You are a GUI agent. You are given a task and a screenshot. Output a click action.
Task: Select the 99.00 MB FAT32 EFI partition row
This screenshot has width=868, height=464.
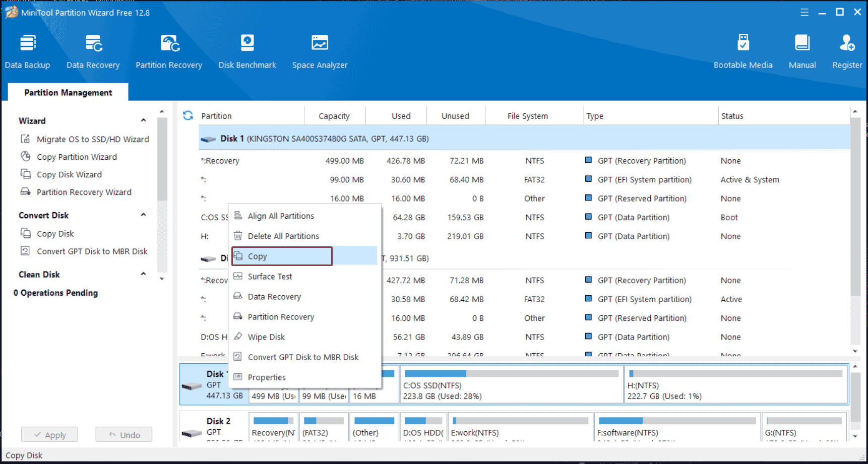coord(524,179)
